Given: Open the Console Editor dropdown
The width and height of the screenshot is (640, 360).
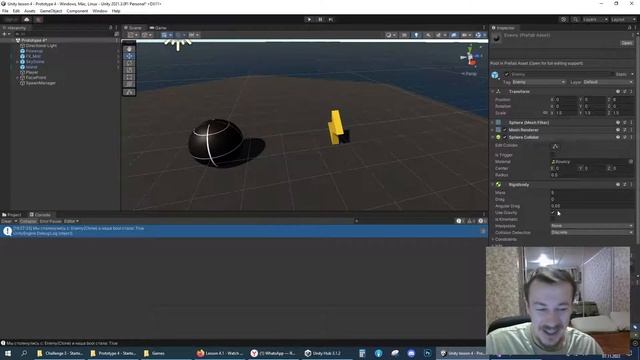Looking at the screenshot, I should 71,221.
